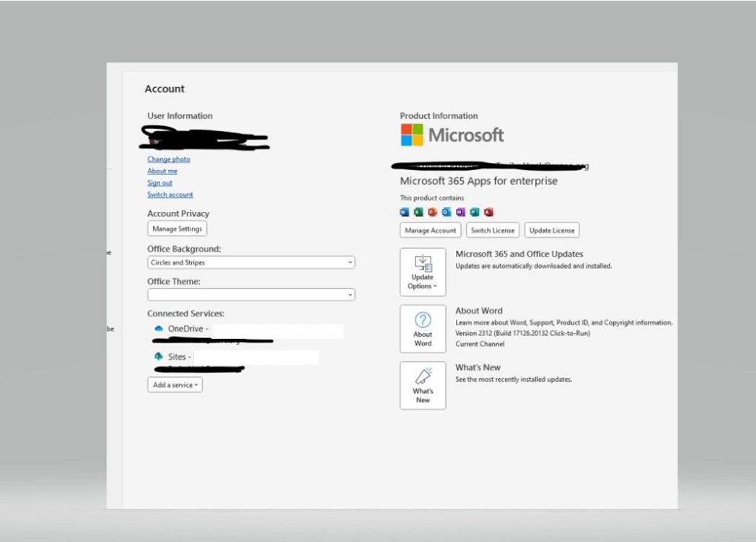Screen dimensions: 756x542
Task: Click the Switch License button
Action: click(493, 231)
